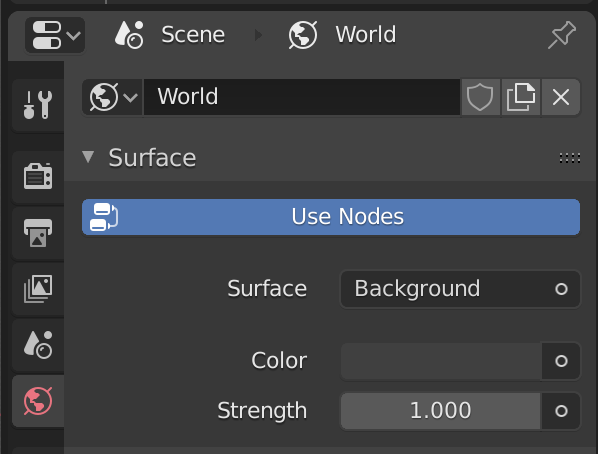Select the World properties tab
The height and width of the screenshot is (454, 598).
pyautogui.click(x=38, y=401)
